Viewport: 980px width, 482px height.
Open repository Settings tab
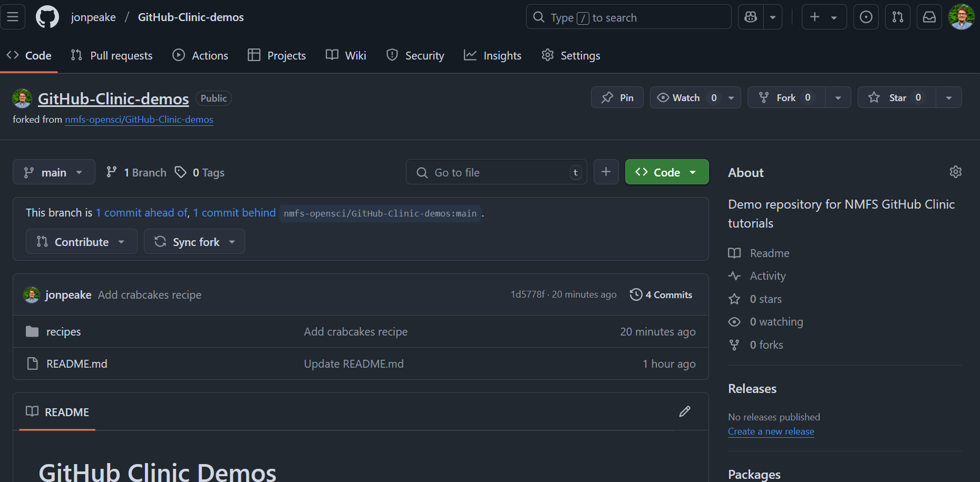571,55
